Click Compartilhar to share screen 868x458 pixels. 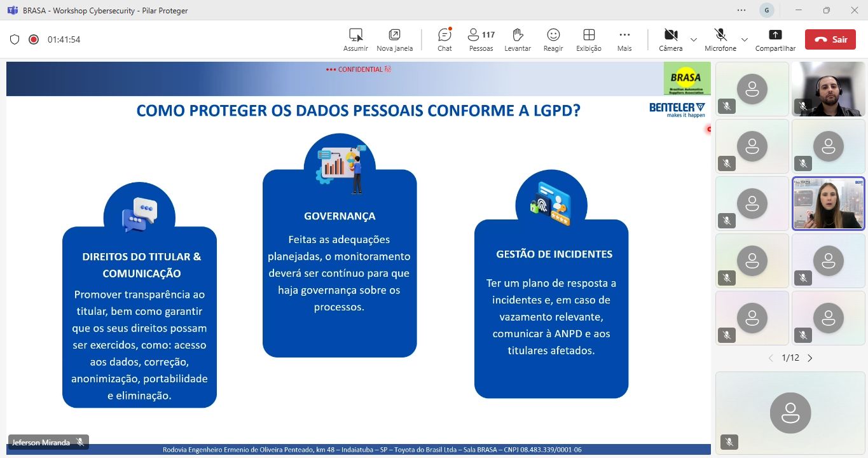pos(775,39)
